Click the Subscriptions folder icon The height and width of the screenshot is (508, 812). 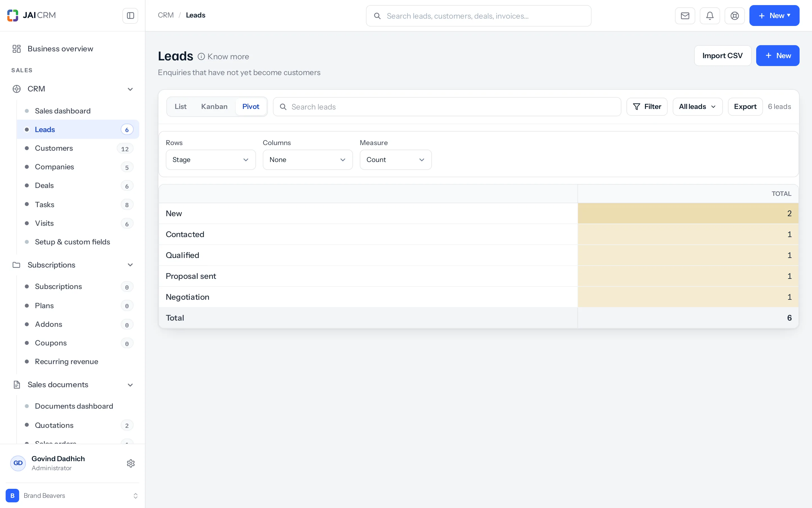(16, 265)
